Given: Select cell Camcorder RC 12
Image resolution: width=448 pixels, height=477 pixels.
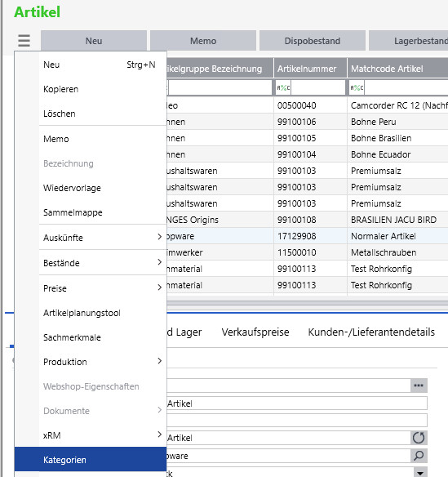Looking at the screenshot, I should coord(398,105).
